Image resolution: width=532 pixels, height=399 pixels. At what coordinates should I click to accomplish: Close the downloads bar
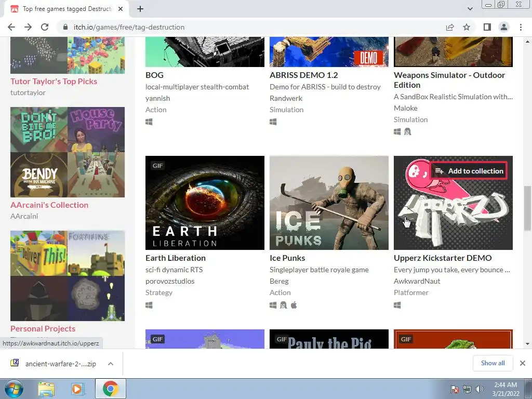click(523, 363)
